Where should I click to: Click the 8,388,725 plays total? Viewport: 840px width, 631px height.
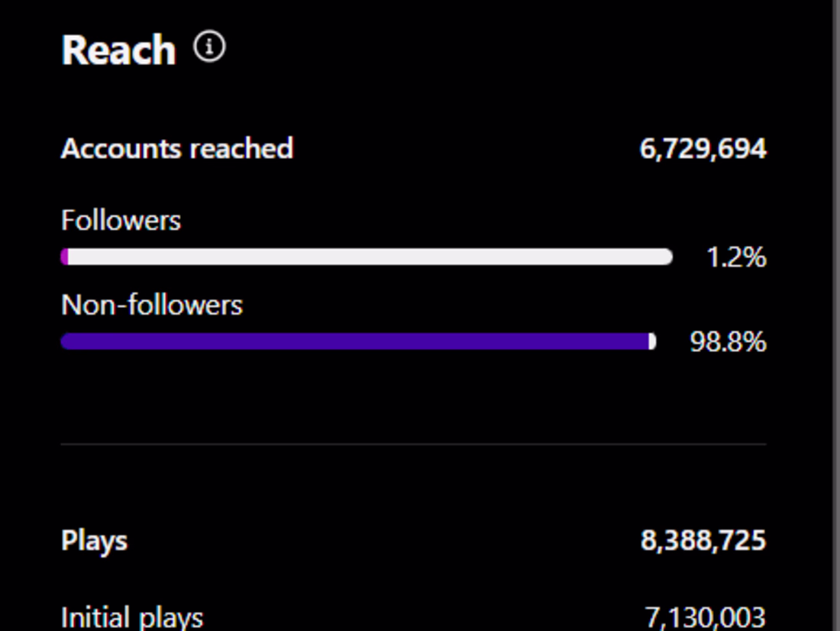pos(703,541)
